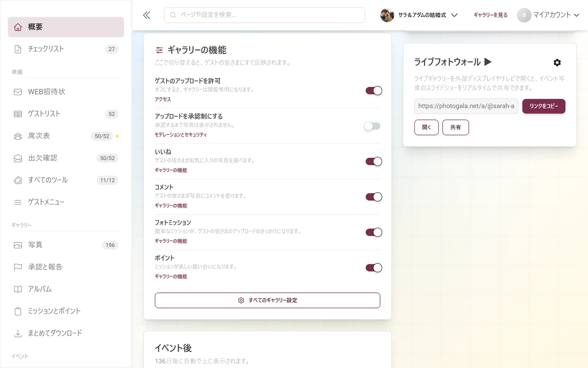Screen dimensions: 588x368
Task: Select ゲストリスト from the sidebar
Action: click(x=66, y=114)
